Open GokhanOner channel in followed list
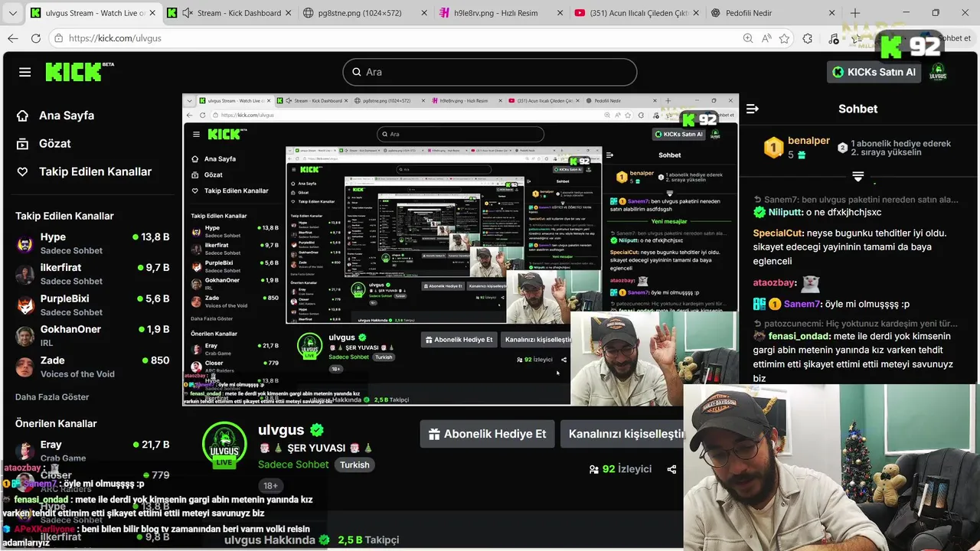Screen dimensions: 980x551 point(93,335)
